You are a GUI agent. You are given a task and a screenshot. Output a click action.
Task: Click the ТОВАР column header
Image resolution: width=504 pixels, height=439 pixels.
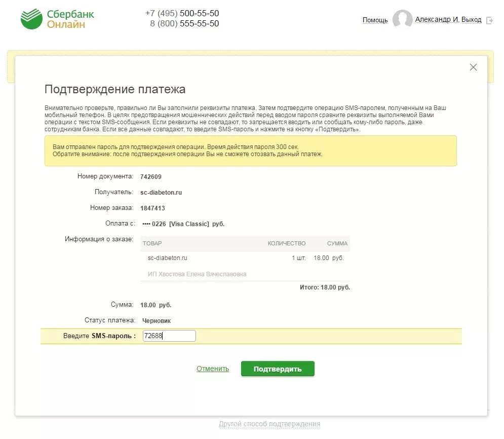tap(152, 243)
